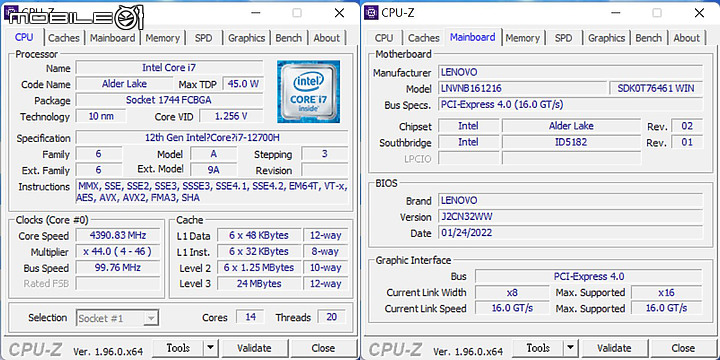
Task: Click Code Name value 'Alder Lake' in Processor
Action: [124, 84]
